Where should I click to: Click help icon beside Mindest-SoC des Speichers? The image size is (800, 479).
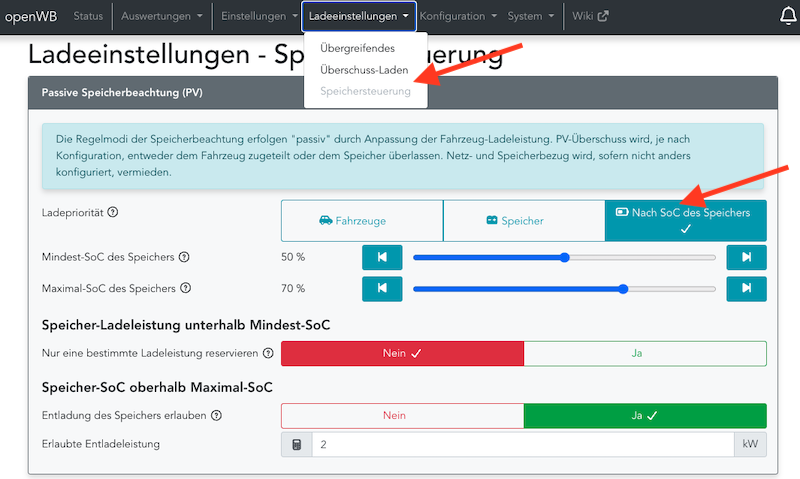[184, 257]
